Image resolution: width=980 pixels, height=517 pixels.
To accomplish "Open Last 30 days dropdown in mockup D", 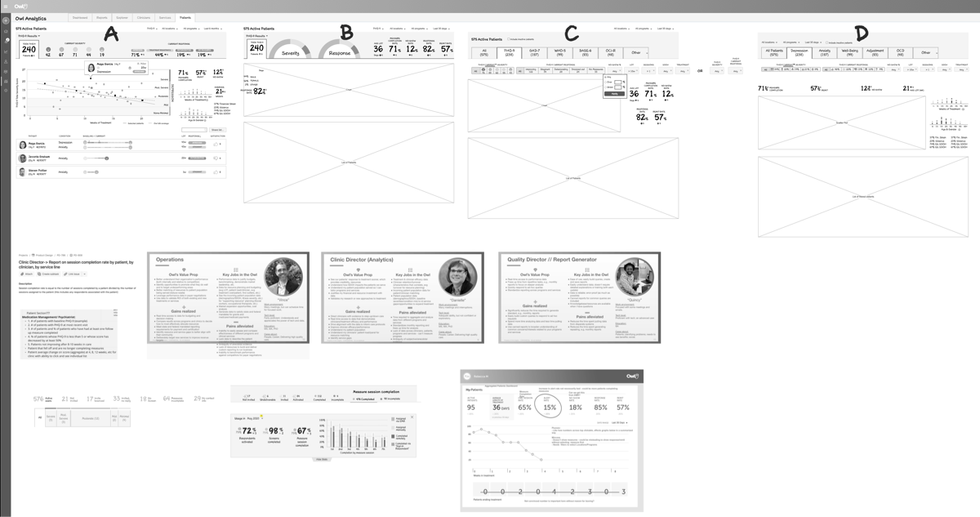I will pos(813,42).
